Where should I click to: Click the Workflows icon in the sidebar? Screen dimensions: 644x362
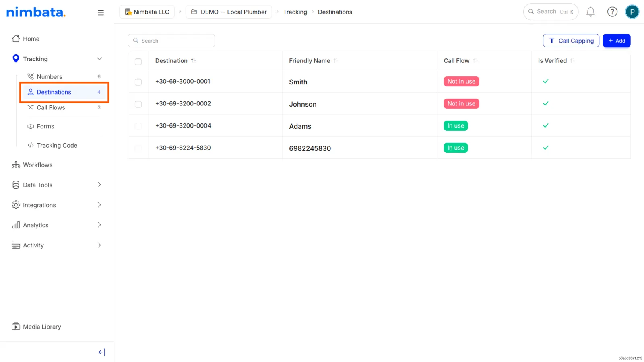tap(16, 165)
